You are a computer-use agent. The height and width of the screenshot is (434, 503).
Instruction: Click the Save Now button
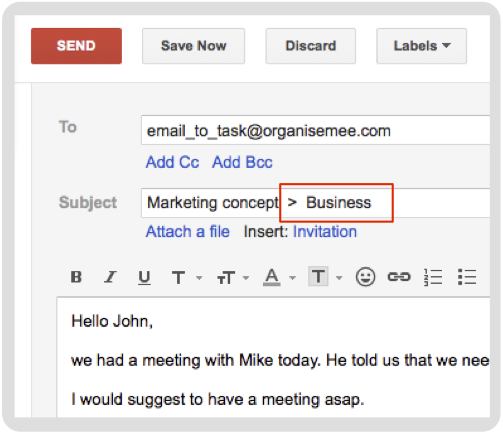193,46
